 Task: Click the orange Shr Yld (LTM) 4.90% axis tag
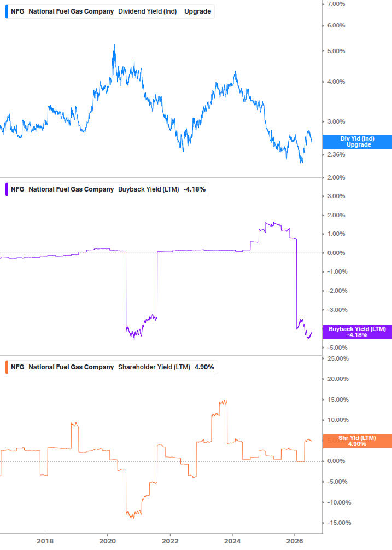click(357, 441)
